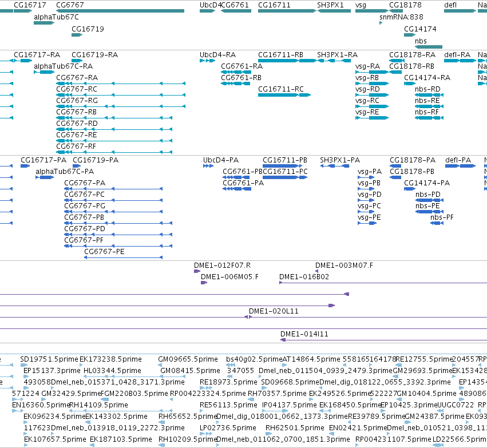Select transcript CG6767-RG
The height and width of the screenshot is (448, 487).
pyautogui.click(x=77, y=101)
